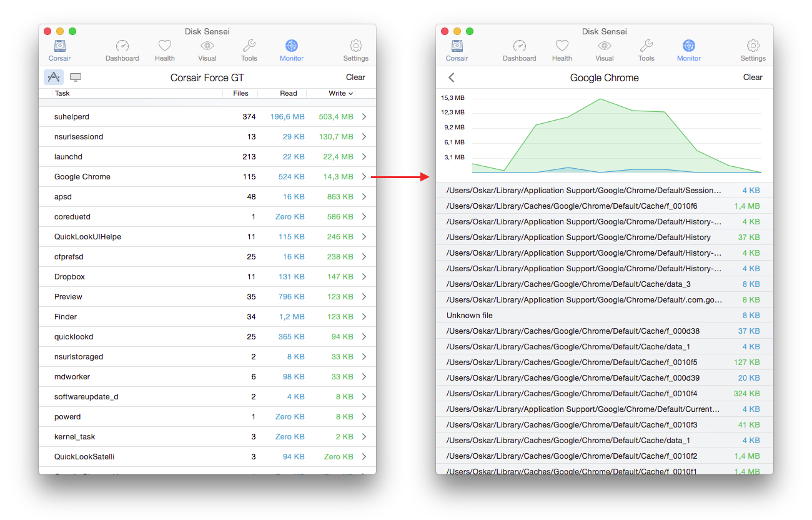Select the Cache/f_000d39 file row
This screenshot has width=812, height=520.
tap(605, 378)
